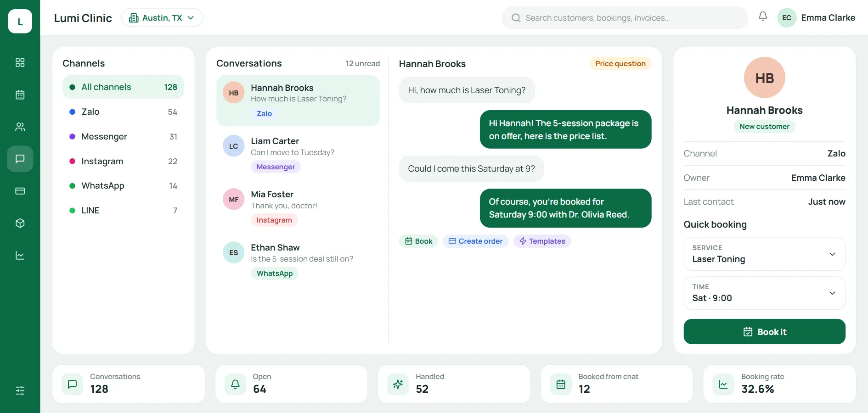Viewport: 868px width, 413px height.
Task: Filter by Instagram channel
Action: tap(123, 161)
